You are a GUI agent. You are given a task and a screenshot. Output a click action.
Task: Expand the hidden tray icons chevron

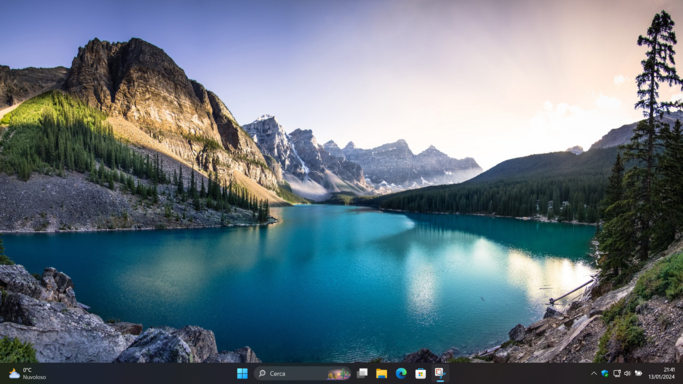tap(593, 373)
